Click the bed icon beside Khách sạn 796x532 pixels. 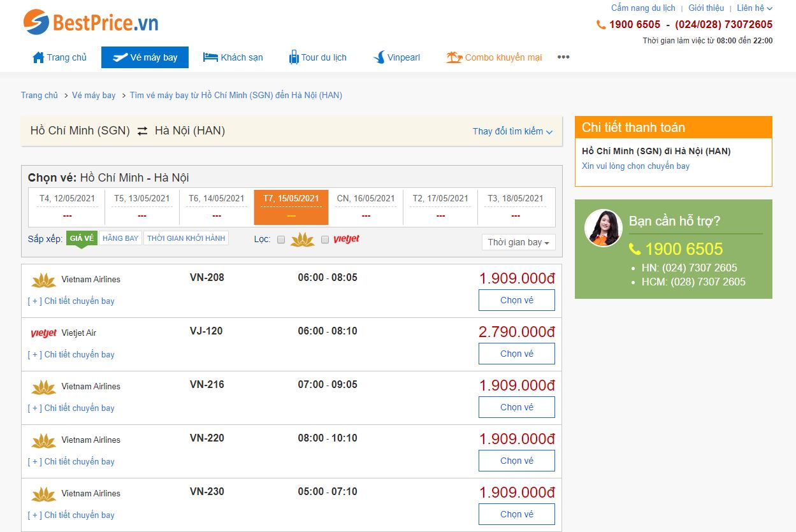210,57
